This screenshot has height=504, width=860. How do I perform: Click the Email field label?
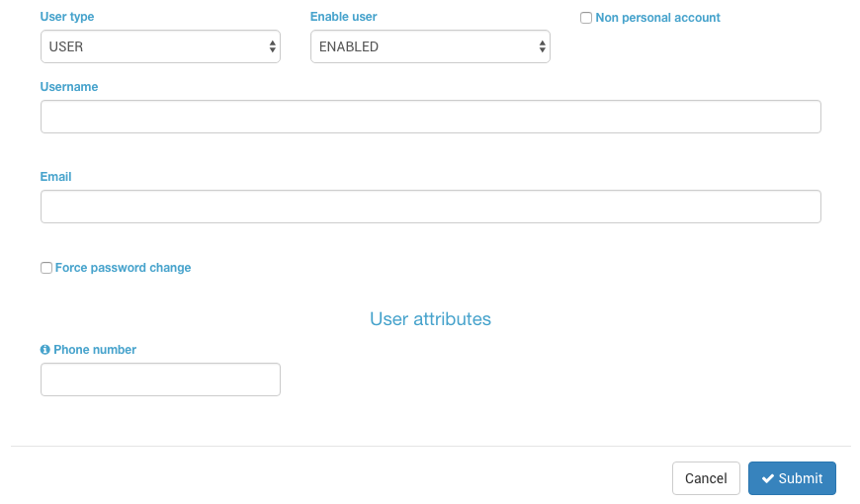(x=55, y=177)
